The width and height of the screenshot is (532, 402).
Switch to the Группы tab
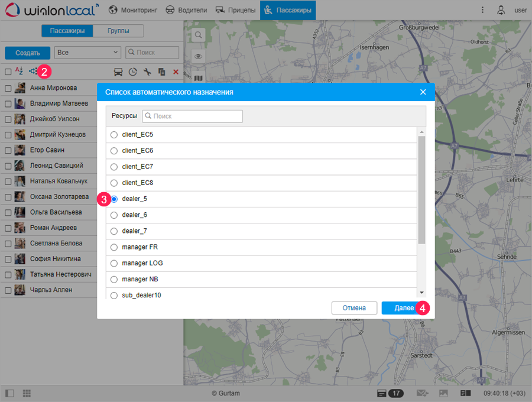click(118, 31)
